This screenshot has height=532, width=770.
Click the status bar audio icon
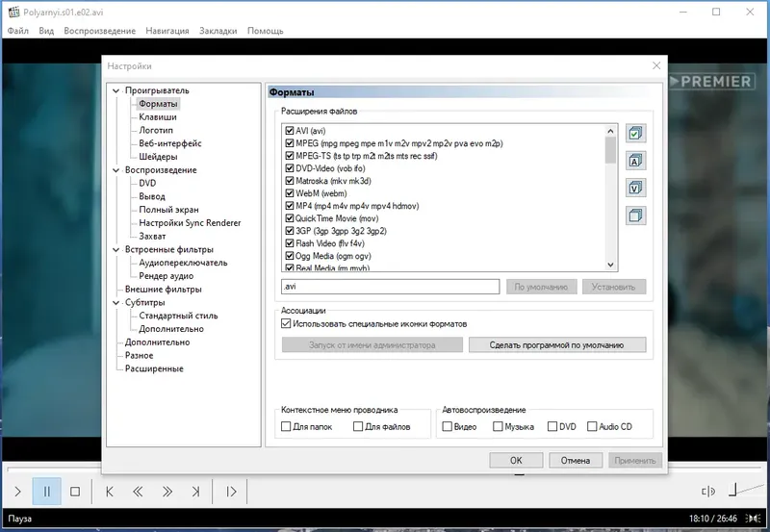[x=753, y=519]
